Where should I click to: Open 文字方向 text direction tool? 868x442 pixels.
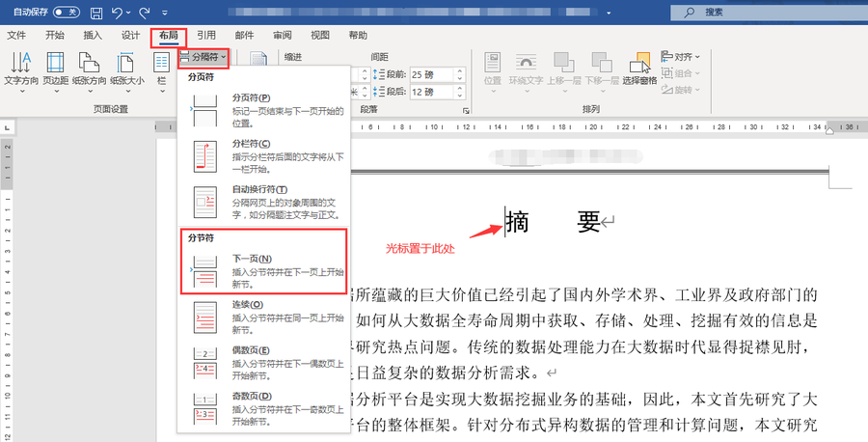pyautogui.click(x=20, y=69)
